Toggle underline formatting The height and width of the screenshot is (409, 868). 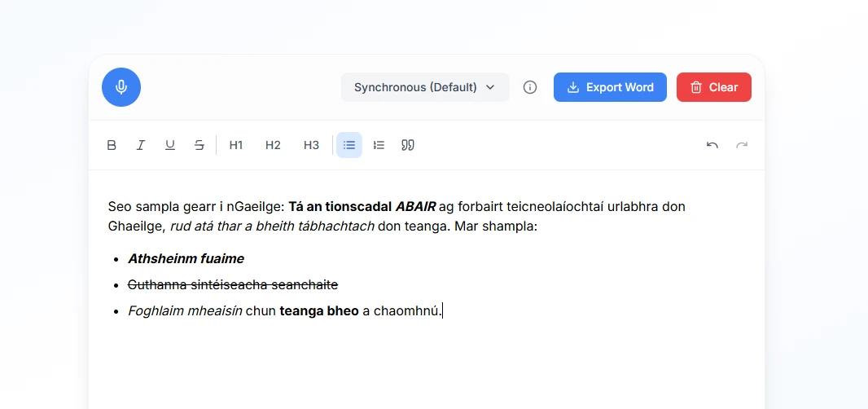tap(170, 145)
